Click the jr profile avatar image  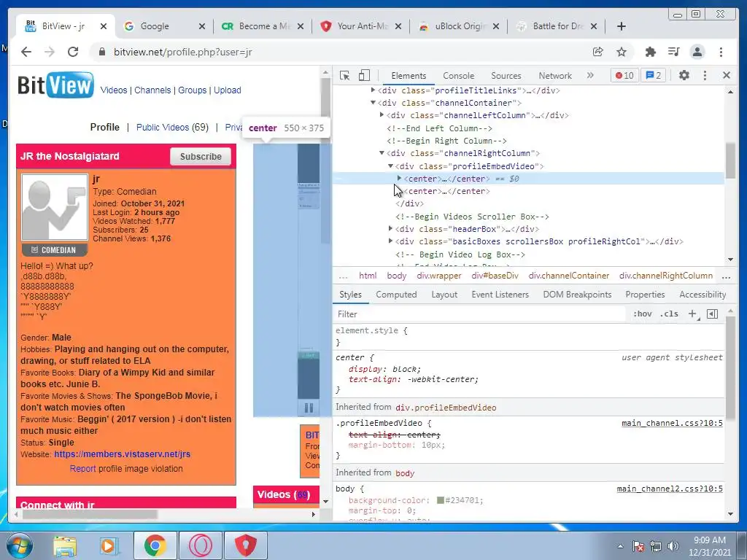point(54,206)
